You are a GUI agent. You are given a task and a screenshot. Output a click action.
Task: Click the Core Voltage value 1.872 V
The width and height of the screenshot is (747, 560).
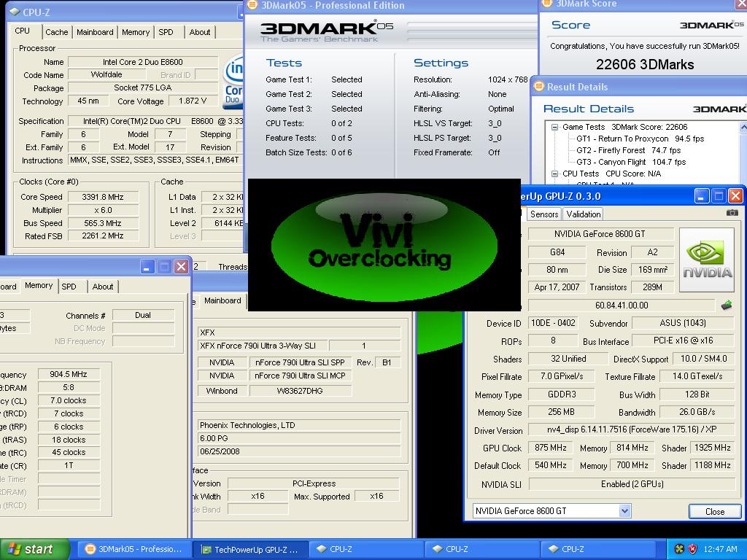193,101
